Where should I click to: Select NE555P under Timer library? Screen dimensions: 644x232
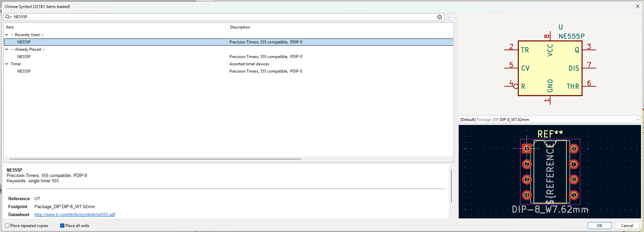coord(24,71)
